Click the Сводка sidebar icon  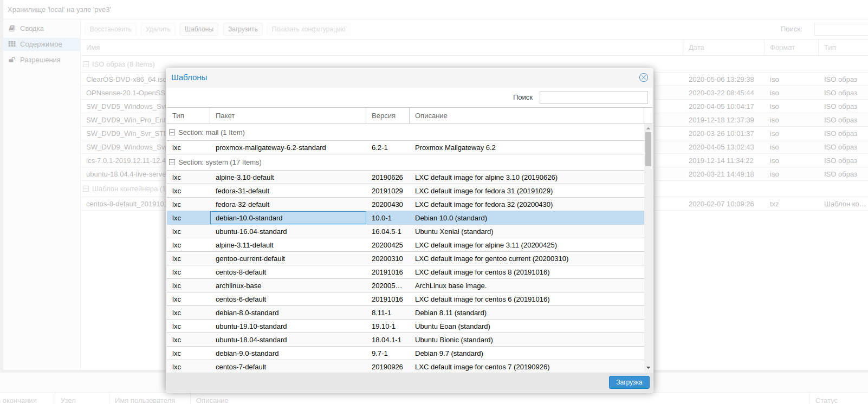coord(12,28)
